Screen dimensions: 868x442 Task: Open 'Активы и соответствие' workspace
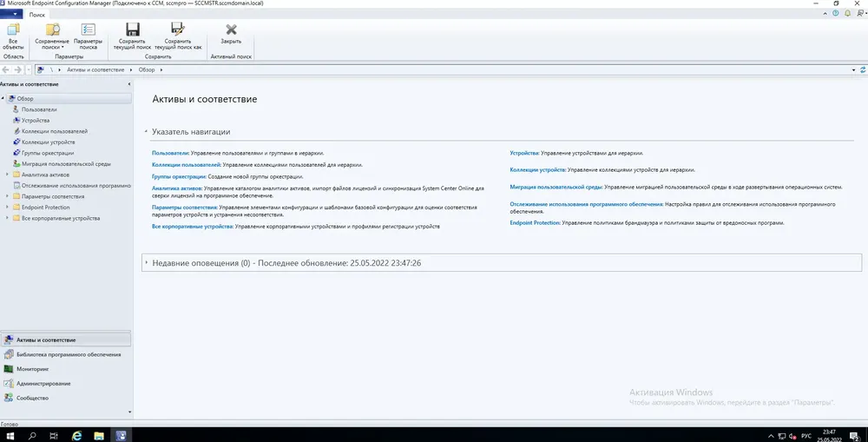pyautogui.click(x=66, y=340)
